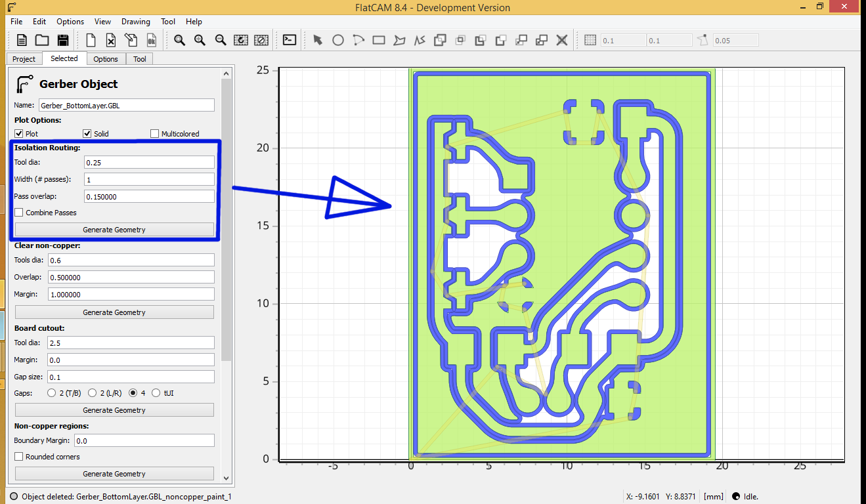This screenshot has height=504, width=866.
Task: Choose the Select arrow tool
Action: 318,40
